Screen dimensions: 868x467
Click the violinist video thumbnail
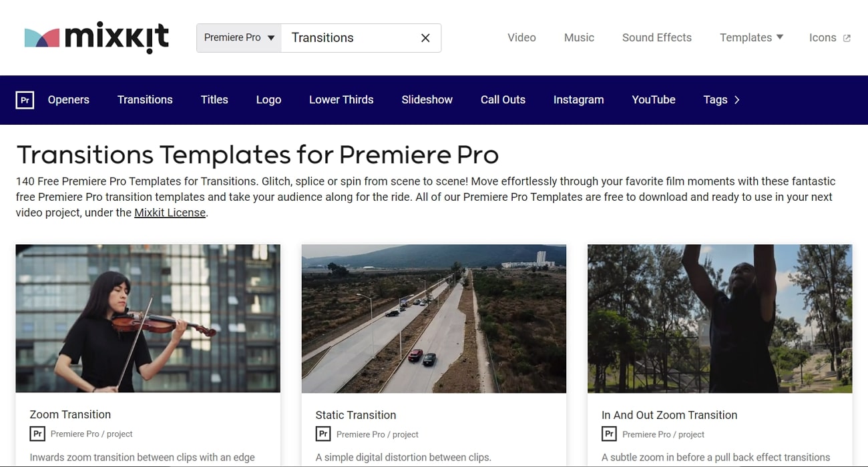(148, 318)
